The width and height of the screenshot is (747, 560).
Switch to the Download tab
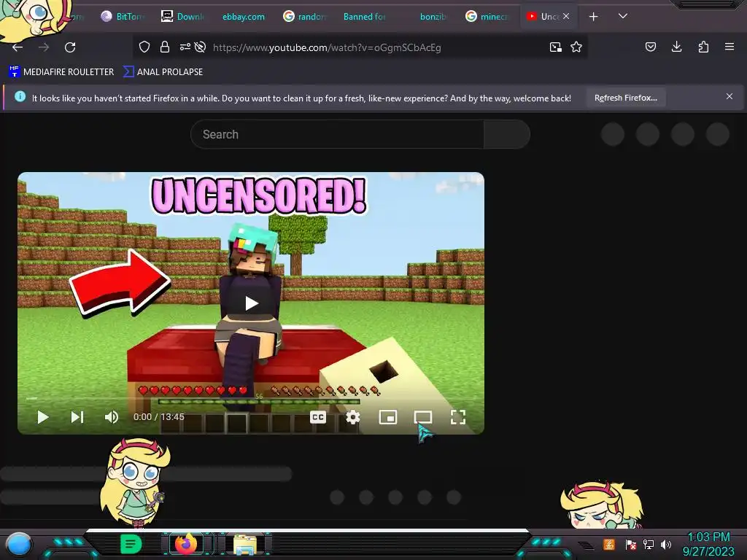pos(184,17)
